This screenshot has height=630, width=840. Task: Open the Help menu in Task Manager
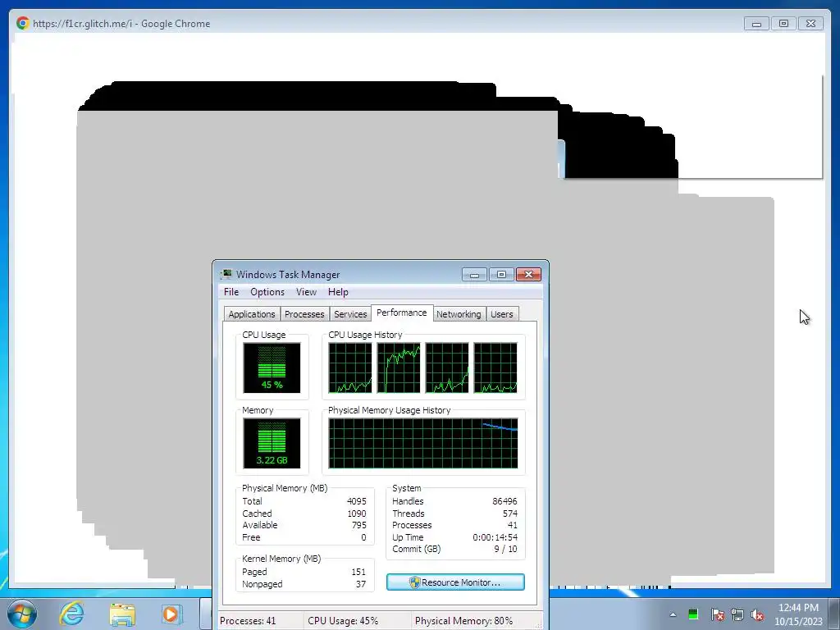pyautogui.click(x=338, y=292)
